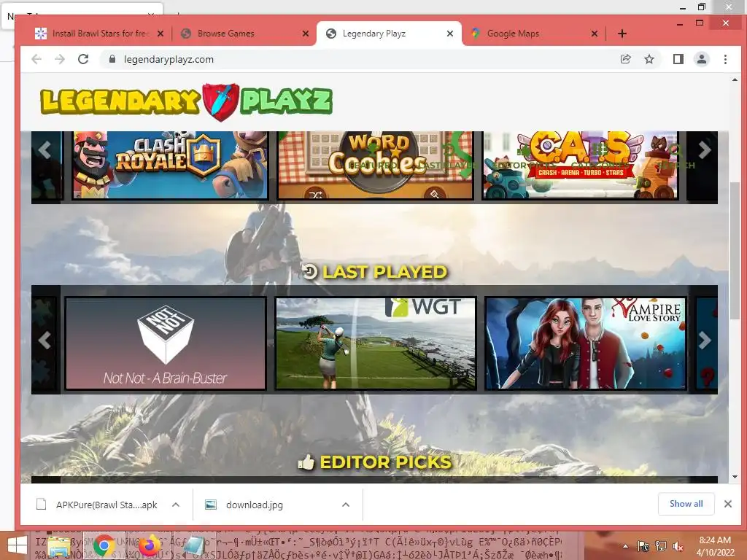Expand options for the APKPure apk download
747x560 pixels.
pos(175,505)
